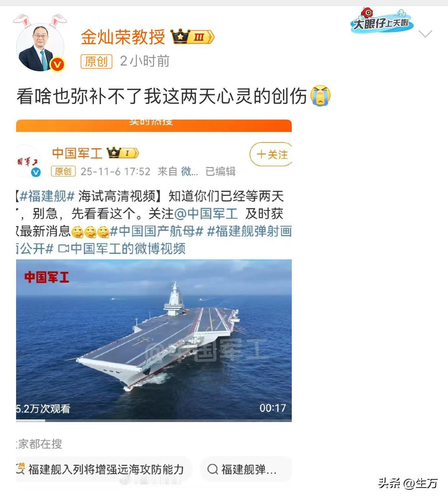
Task: Open 金灿荣教授 profile avatar
Action: [x=40, y=48]
